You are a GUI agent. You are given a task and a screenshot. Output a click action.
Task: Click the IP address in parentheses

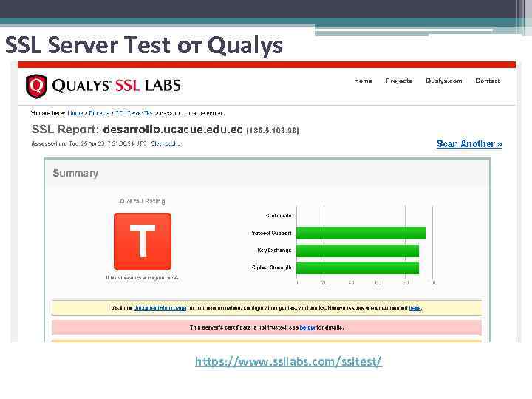(x=273, y=130)
